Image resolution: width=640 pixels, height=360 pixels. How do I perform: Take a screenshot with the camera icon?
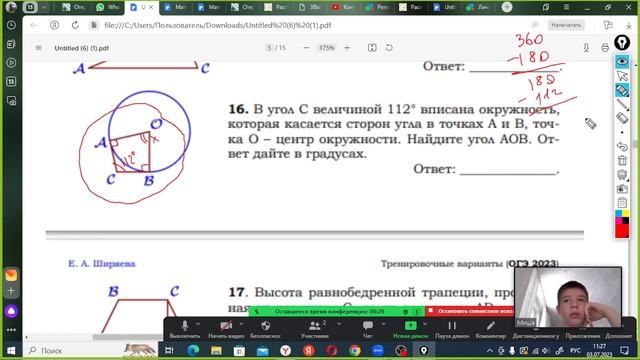[622, 189]
